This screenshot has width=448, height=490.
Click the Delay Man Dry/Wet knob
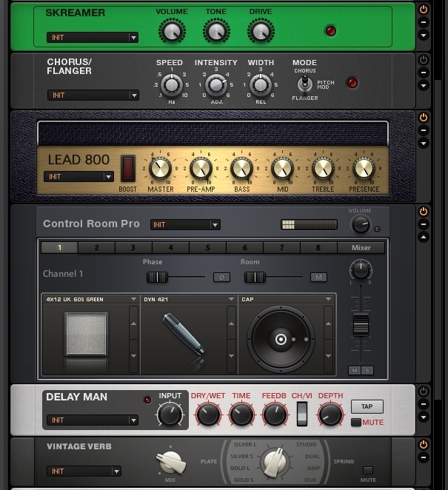point(208,415)
